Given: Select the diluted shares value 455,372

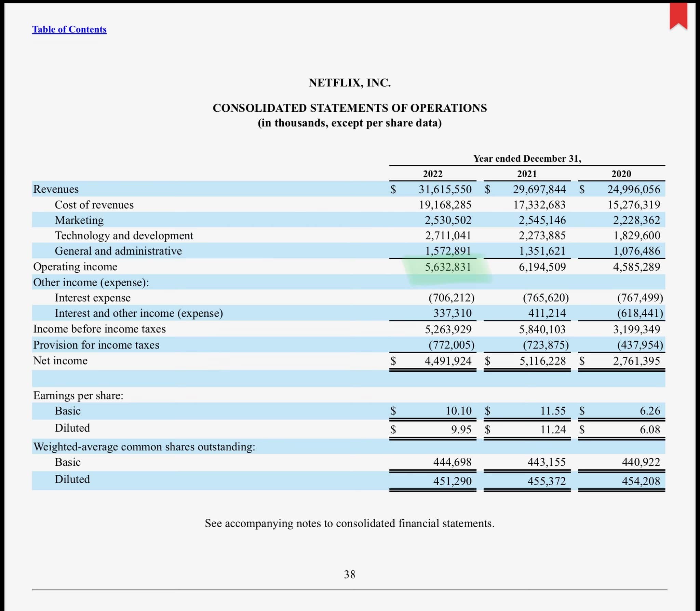Looking at the screenshot, I should (x=547, y=481).
